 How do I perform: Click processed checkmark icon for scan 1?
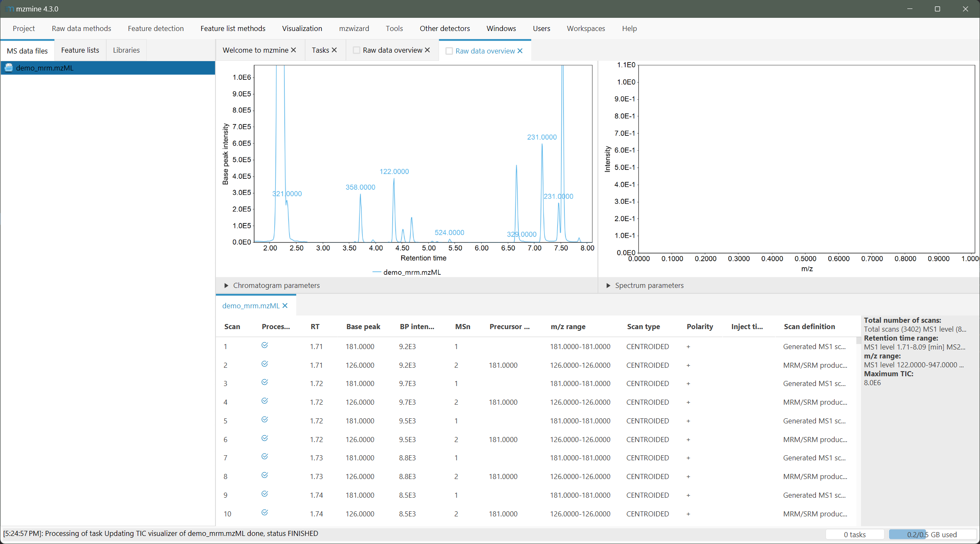[264, 345]
